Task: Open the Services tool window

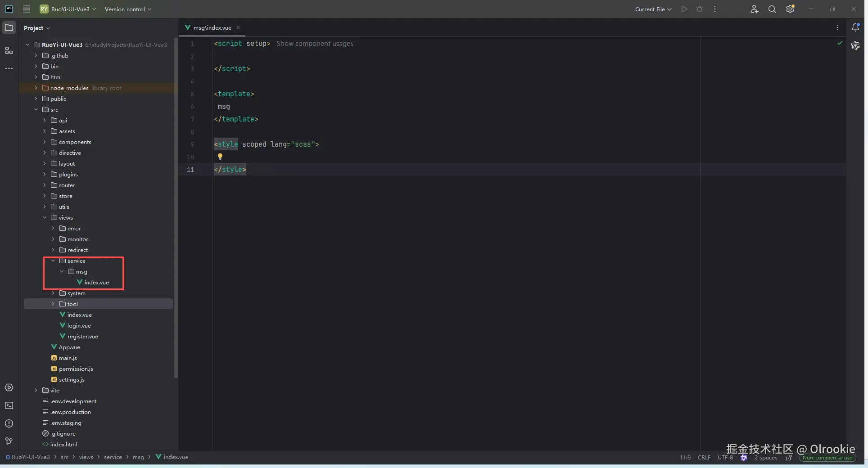Action: [9, 387]
